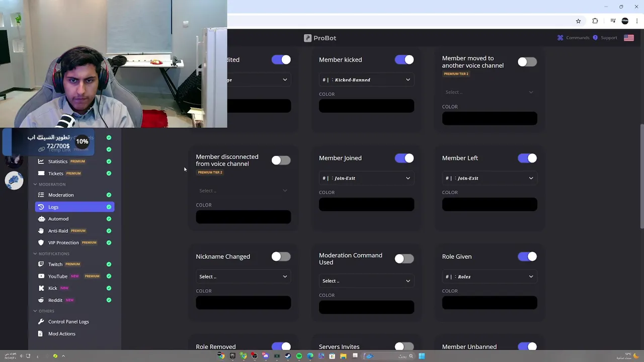Image resolution: width=644 pixels, height=362 pixels.
Task: Click the Moderation list icon
Action: pos(41,195)
